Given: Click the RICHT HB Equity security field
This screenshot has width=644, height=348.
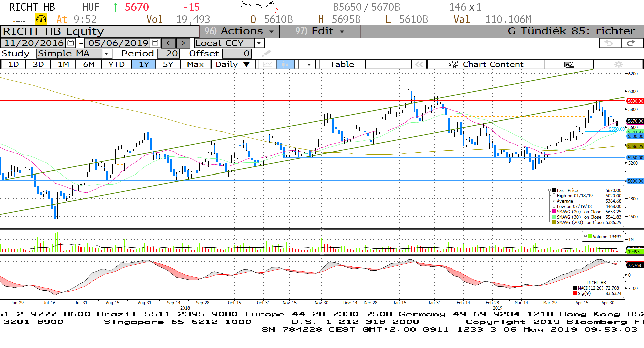Looking at the screenshot, I should coord(100,31).
